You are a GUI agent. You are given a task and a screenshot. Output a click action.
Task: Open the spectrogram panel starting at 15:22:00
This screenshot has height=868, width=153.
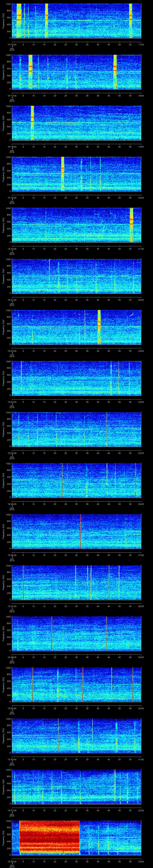click(77, 327)
